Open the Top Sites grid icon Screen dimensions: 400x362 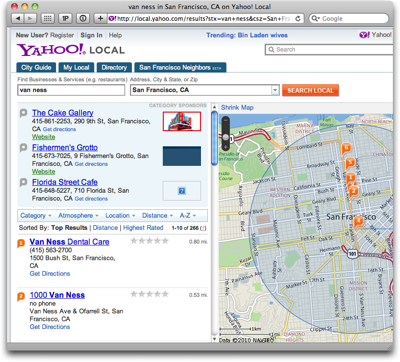click(48, 18)
